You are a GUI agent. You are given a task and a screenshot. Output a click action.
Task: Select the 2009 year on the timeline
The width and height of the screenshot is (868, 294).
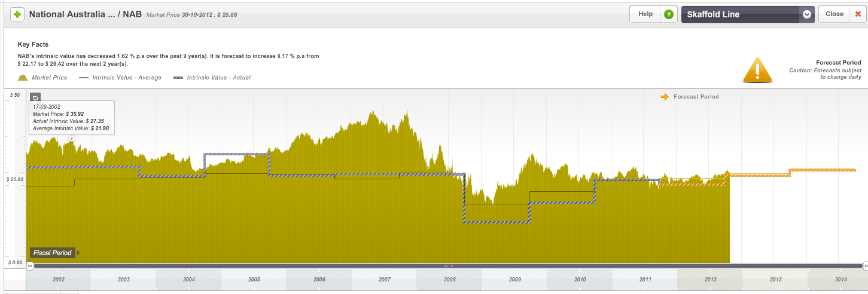tap(515, 280)
